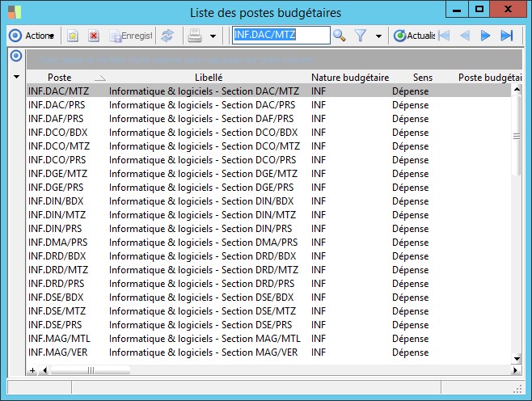Select row INF.DSE/BDX
This screenshot has height=401, width=532.
(268, 298)
